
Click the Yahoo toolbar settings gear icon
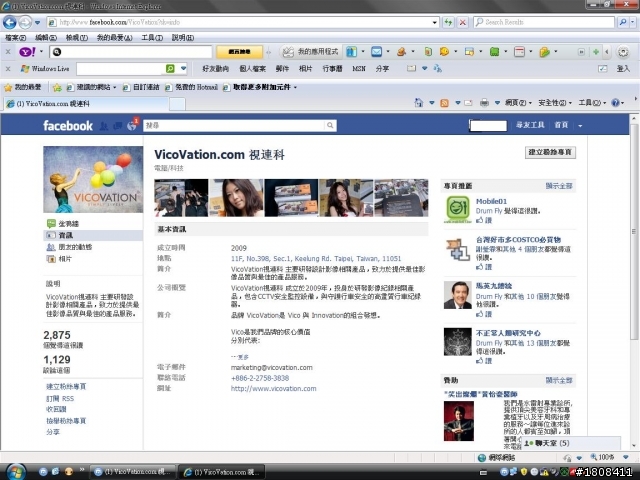tap(623, 52)
